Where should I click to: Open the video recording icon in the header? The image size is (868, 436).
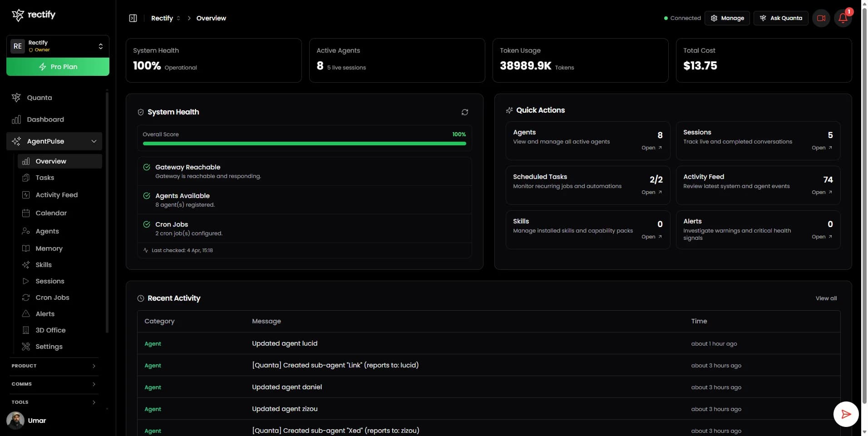pos(821,18)
